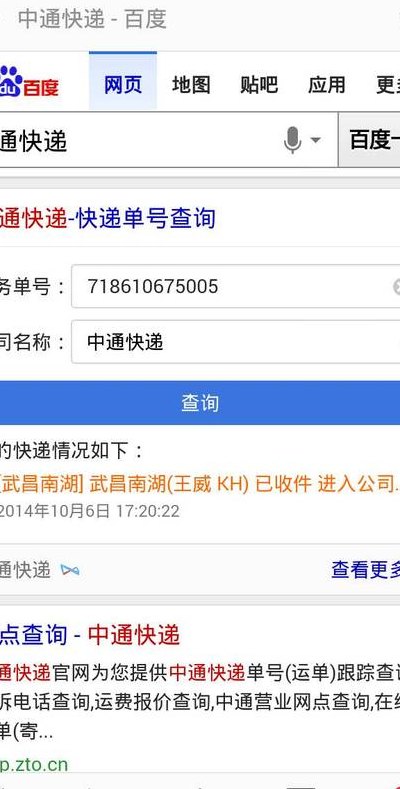Open the 点查询 - 中通快递 result
The height and width of the screenshot is (789, 400).
click(90, 635)
